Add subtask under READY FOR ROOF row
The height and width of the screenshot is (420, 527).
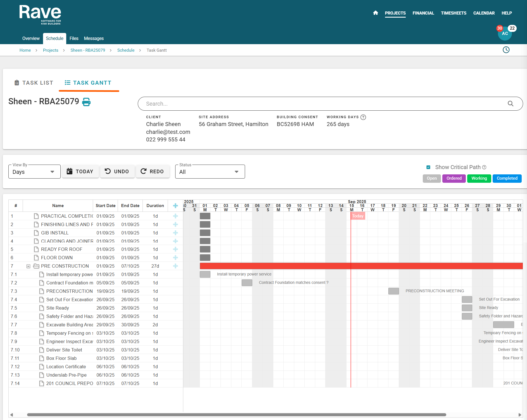pos(175,249)
